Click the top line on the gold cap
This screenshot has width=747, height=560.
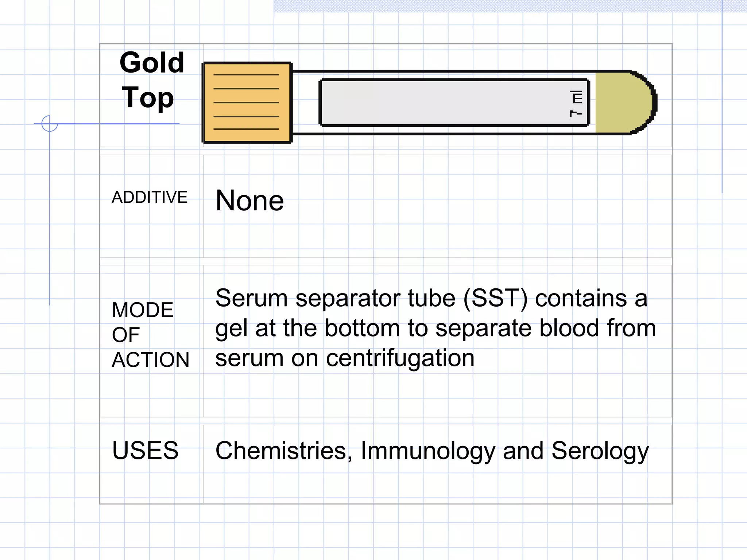[x=246, y=75]
